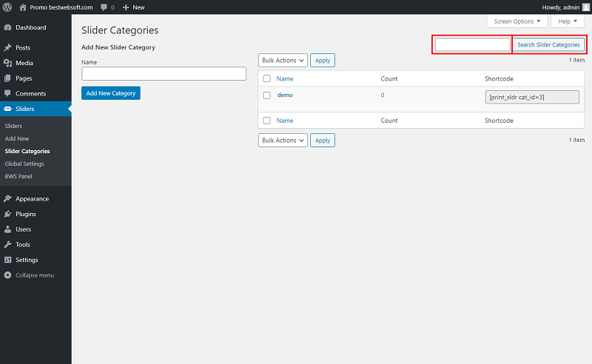The image size is (592, 364).
Task: Click the shortcode field [print_sldr cat_id=3]
Action: pyautogui.click(x=532, y=97)
